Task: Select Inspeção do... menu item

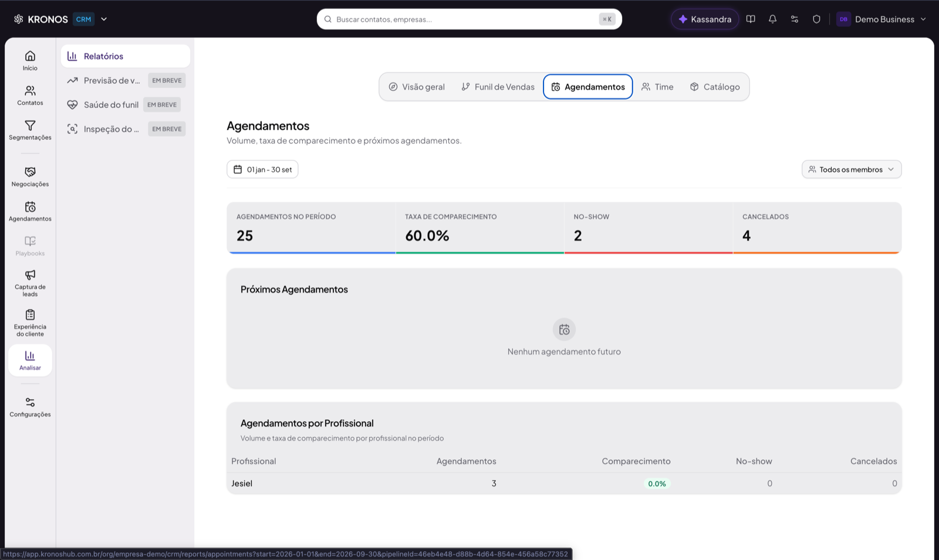Action: pos(126,129)
